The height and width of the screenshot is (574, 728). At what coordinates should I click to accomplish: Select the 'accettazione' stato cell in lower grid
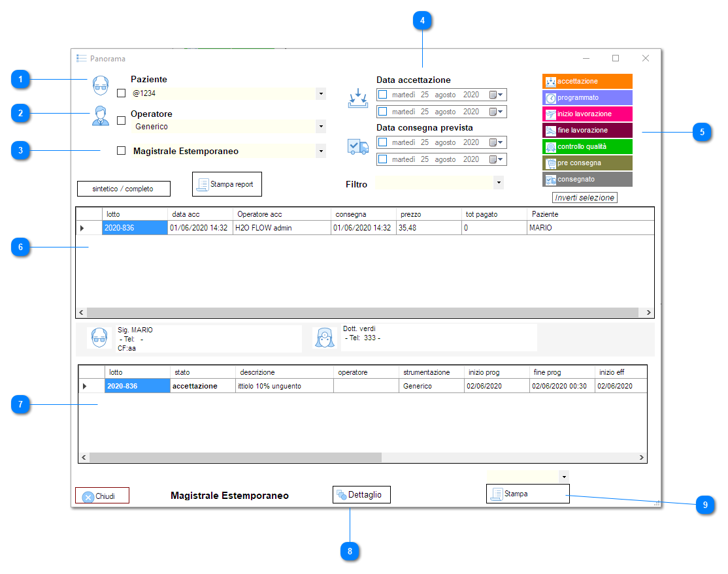click(203, 386)
